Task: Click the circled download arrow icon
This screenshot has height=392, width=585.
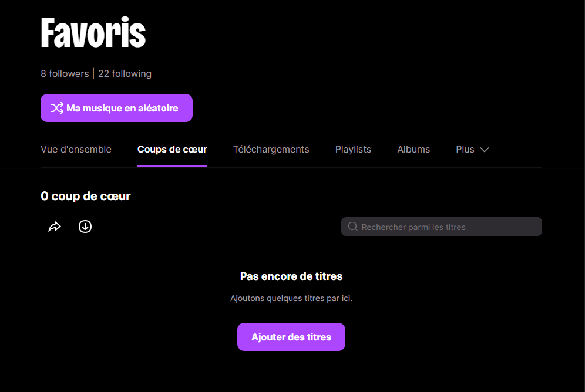Action: pos(85,227)
